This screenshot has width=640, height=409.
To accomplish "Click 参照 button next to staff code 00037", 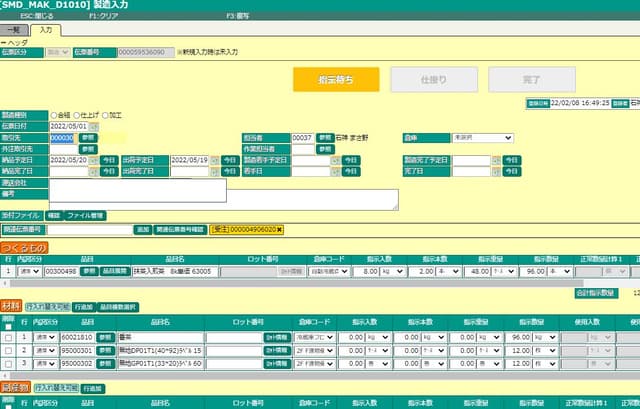I will click(325, 138).
